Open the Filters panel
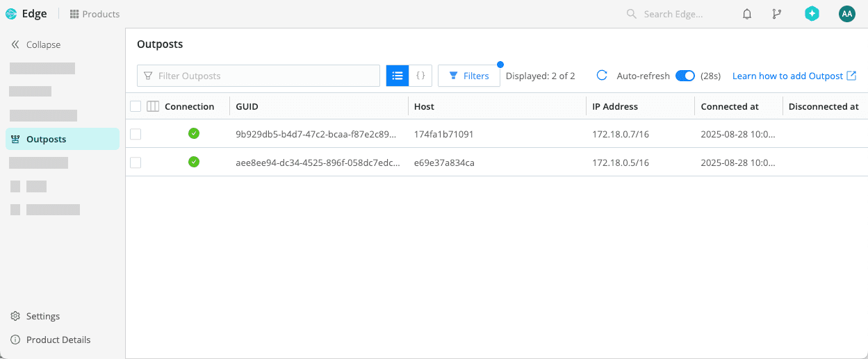Viewport: 868px width, 359px height. (469, 76)
